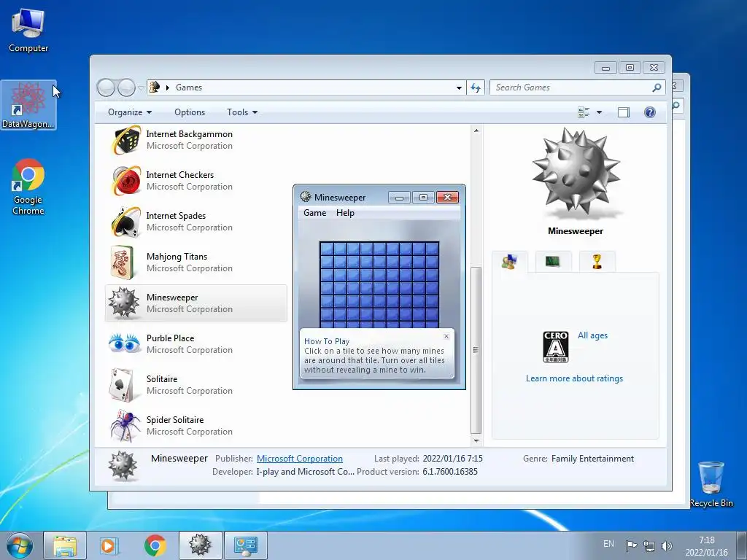Select the Spider Solitaire spider icon
Screen dimensions: 747x560
[125, 425]
